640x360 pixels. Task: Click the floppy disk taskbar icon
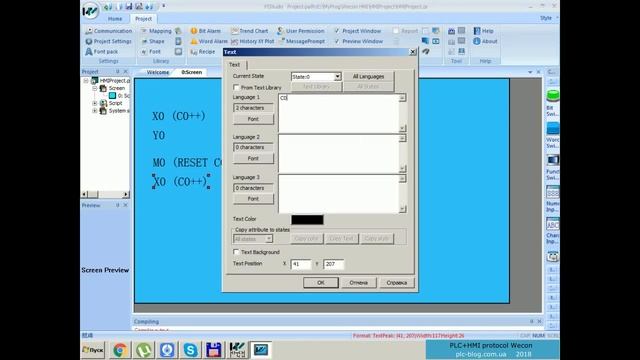[x=213, y=350]
